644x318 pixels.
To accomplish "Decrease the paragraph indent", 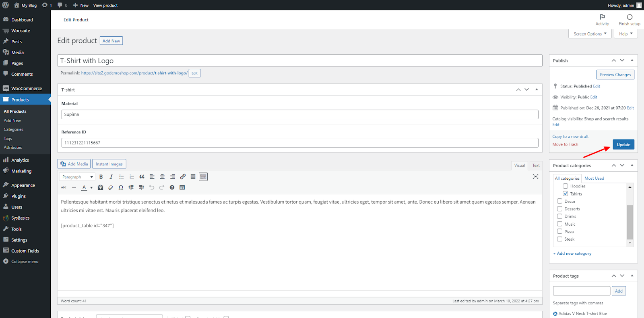I will 131,187.
